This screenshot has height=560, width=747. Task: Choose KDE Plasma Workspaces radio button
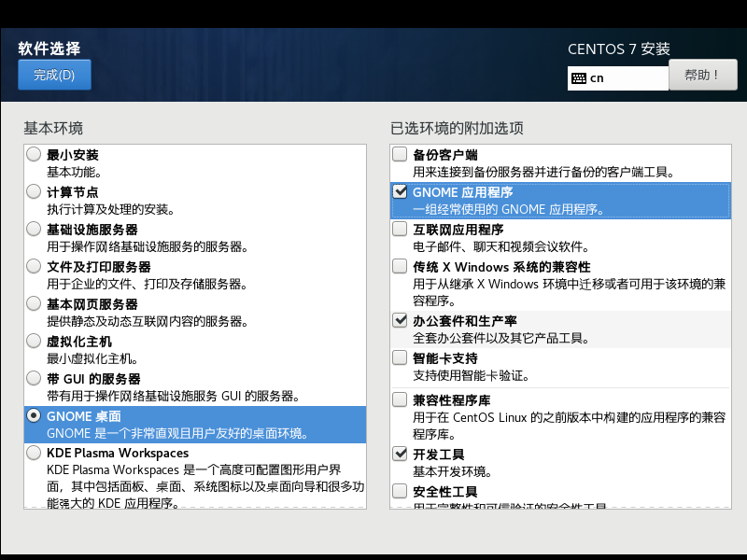pyautogui.click(x=34, y=453)
